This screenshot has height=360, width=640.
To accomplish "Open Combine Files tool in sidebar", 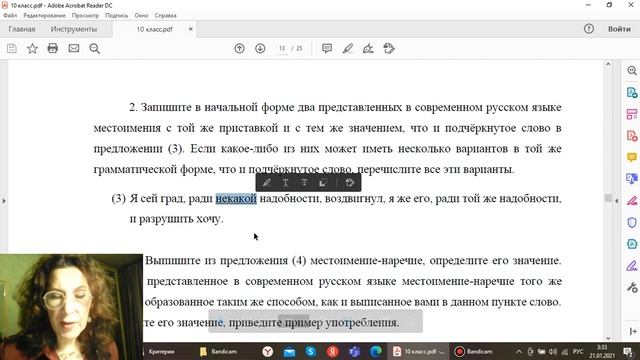I will coord(632,179).
